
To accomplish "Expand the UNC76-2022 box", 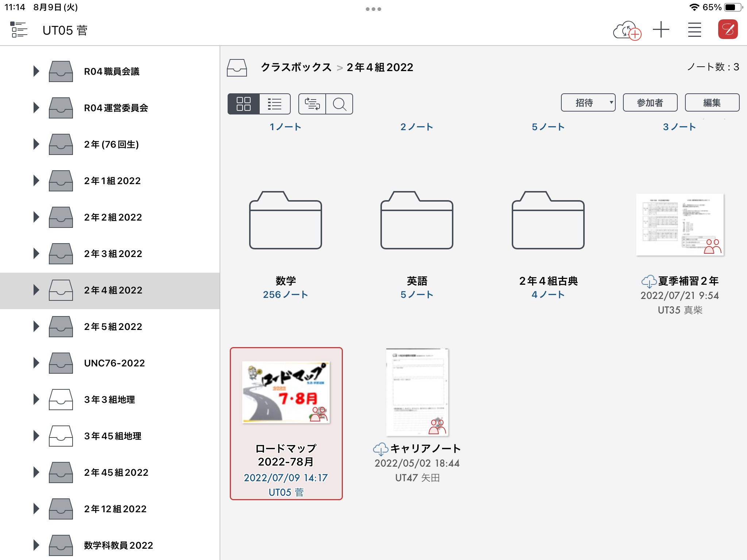I will pyautogui.click(x=36, y=363).
